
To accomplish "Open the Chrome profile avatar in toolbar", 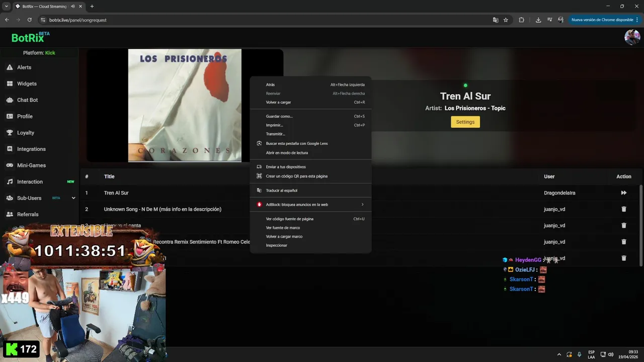I will (560, 20).
